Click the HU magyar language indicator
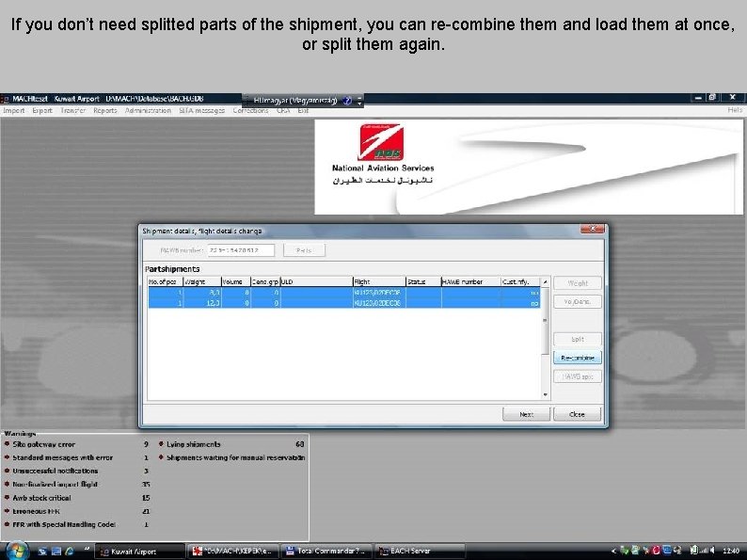747x560 pixels. point(295,101)
